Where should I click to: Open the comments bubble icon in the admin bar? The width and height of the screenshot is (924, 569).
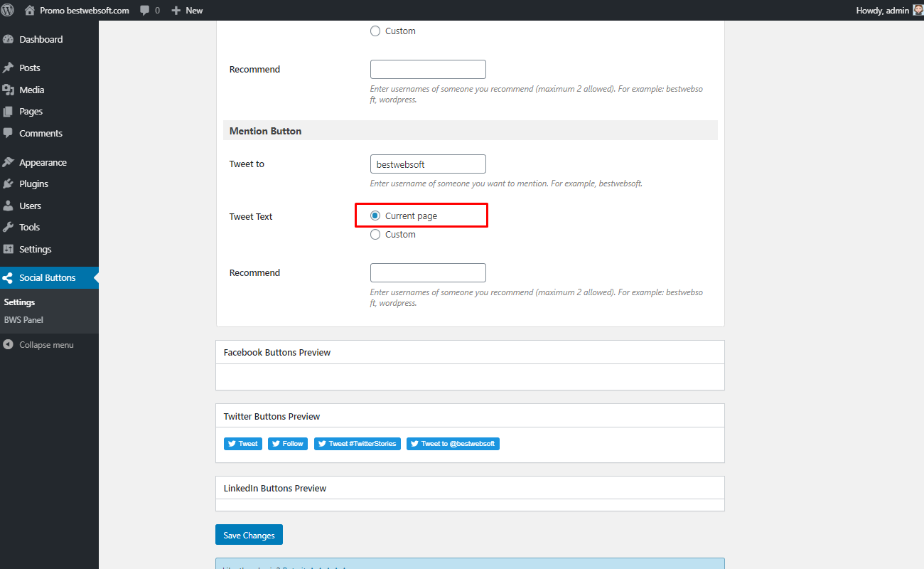tap(145, 11)
